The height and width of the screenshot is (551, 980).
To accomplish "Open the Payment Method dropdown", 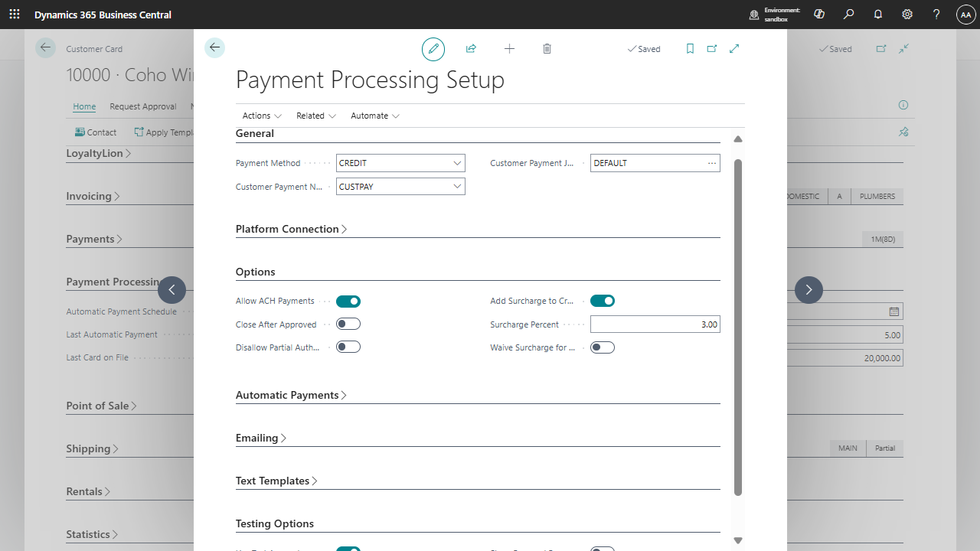I will coord(457,162).
